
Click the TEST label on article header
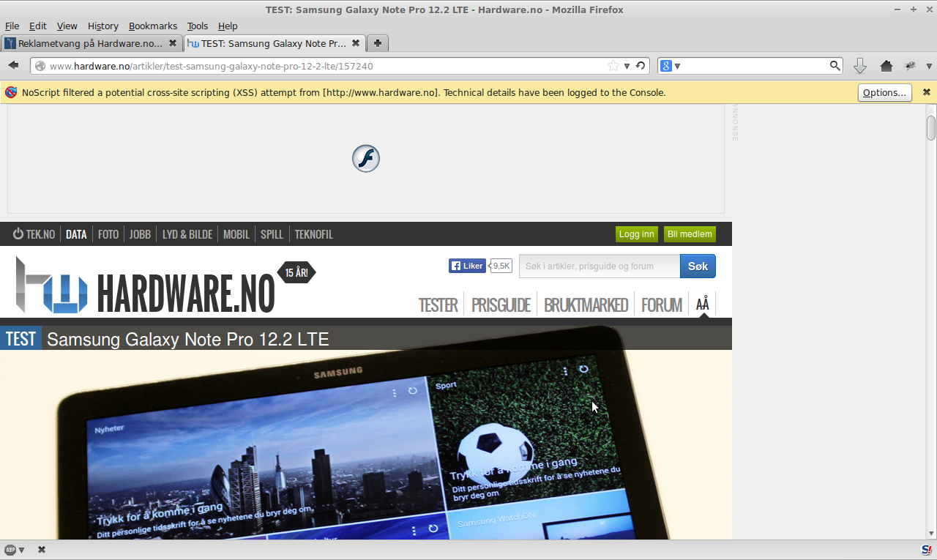20,339
